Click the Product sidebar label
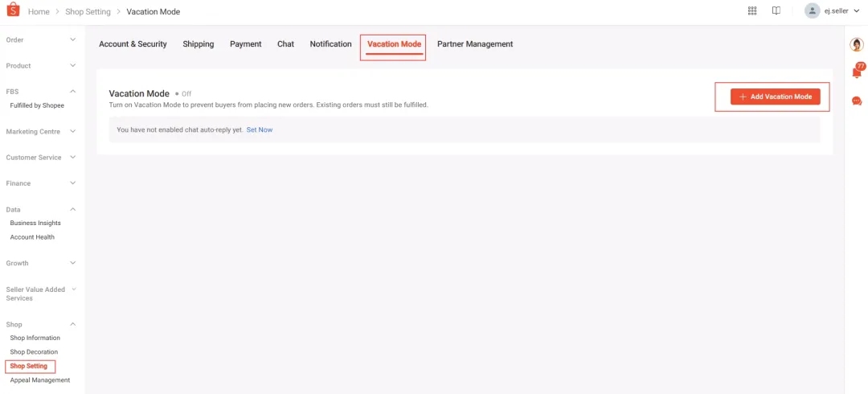Screen dimensions: 868x394 click(18, 65)
